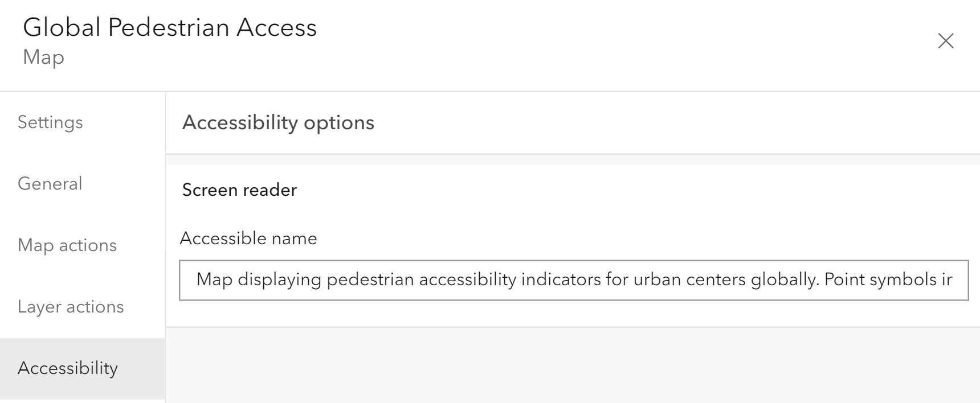Click the Map subtitle under the title
Viewport: 980px width, 403px height.
point(43,57)
